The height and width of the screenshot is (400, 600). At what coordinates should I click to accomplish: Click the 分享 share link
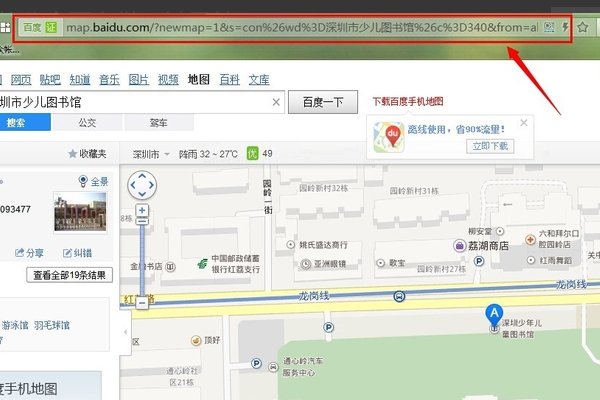[29, 253]
